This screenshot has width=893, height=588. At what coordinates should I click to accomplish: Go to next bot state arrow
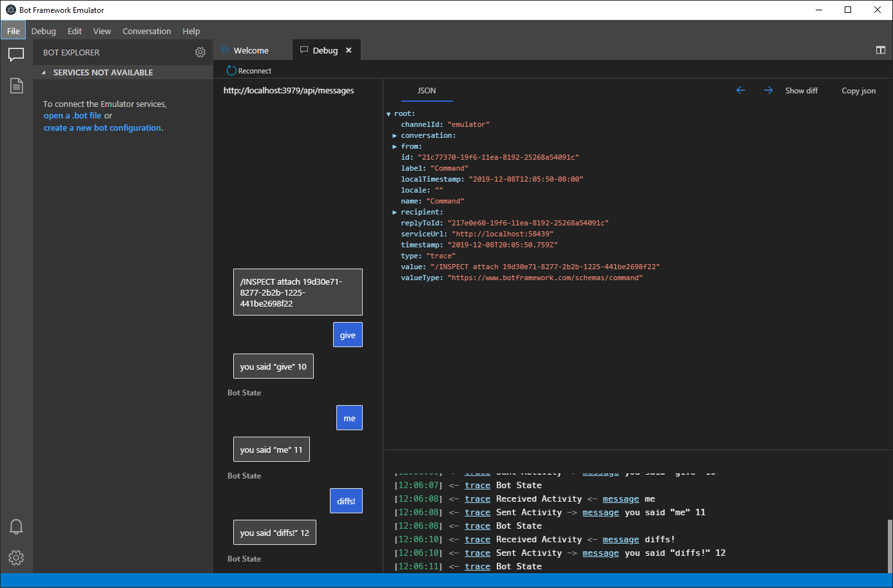pyautogui.click(x=768, y=91)
